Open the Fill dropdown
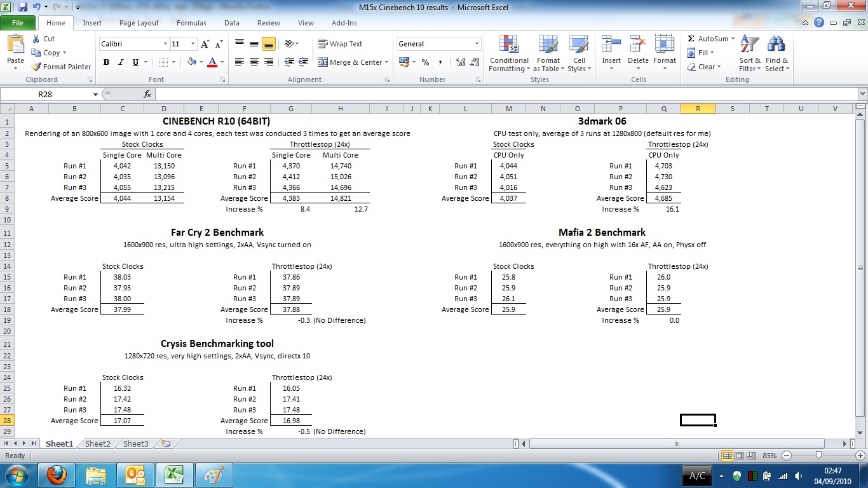The height and width of the screenshot is (488, 868). 700,53
